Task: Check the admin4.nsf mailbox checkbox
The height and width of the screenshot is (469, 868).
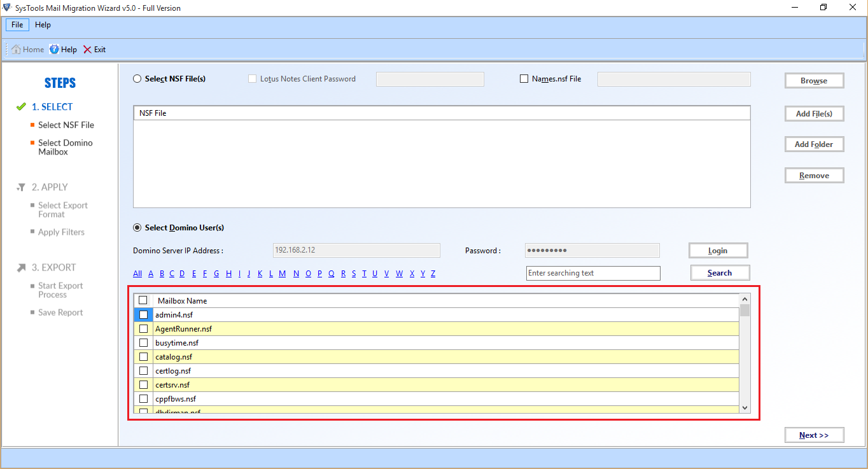Action: (143, 314)
